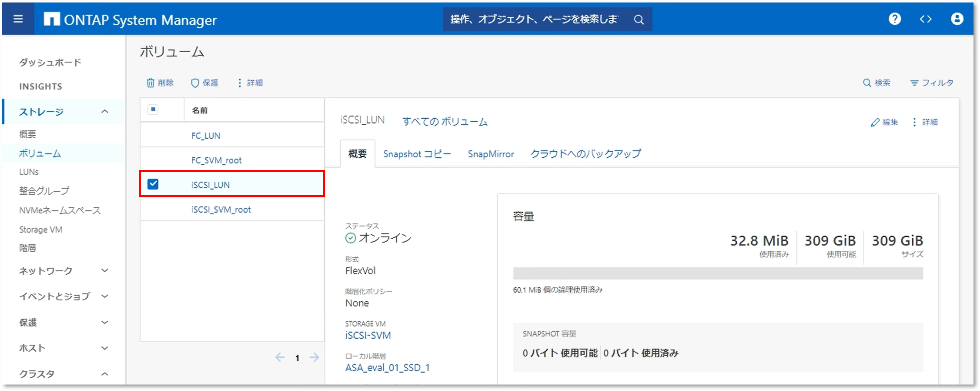Screen dimensions: 980x391
Task: Expand the イベントとジョブ section
Action: [105, 296]
